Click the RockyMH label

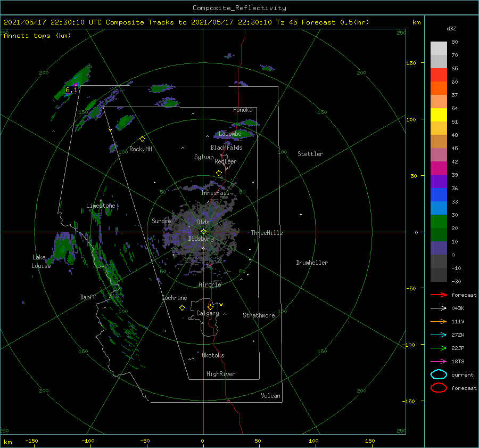coord(141,149)
